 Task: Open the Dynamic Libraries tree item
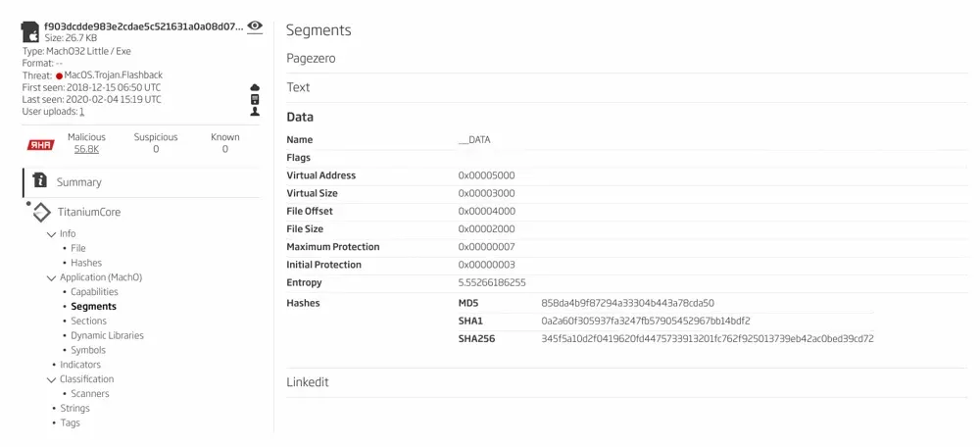pyautogui.click(x=107, y=335)
